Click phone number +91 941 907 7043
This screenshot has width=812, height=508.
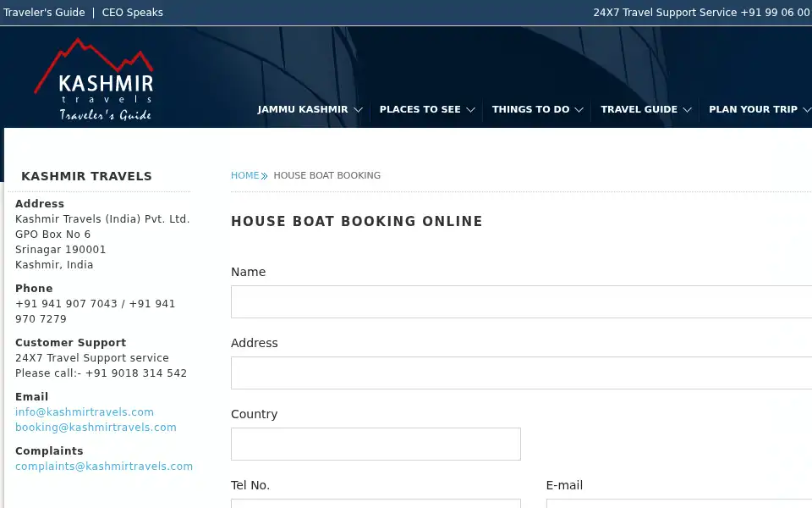click(66, 304)
